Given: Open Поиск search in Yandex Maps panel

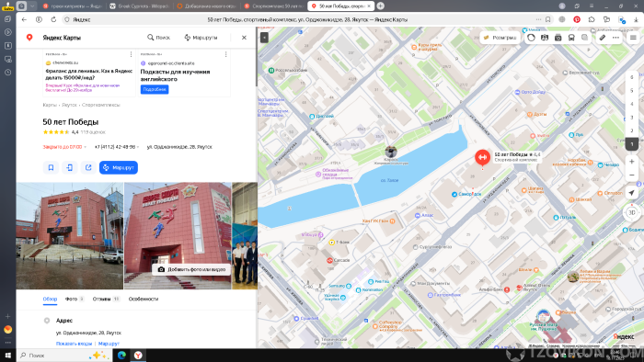Looking at the screenshot, I should (158, 38).
